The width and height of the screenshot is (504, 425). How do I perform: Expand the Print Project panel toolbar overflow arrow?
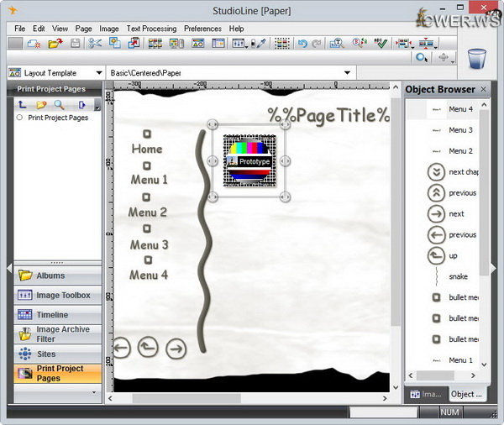tap(97, 107)
